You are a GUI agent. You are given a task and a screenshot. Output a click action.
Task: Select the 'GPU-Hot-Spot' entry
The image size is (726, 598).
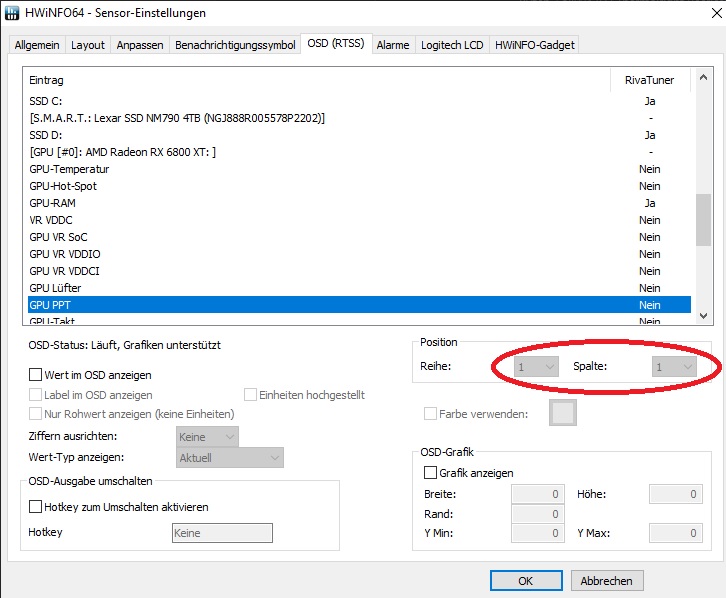pyautogui.click(x=359, y=186)
